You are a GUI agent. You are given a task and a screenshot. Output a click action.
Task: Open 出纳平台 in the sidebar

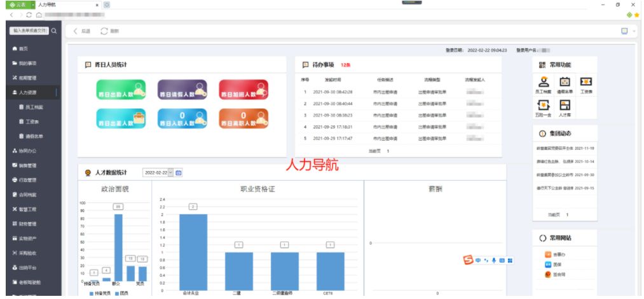click(x=25, y=267)
